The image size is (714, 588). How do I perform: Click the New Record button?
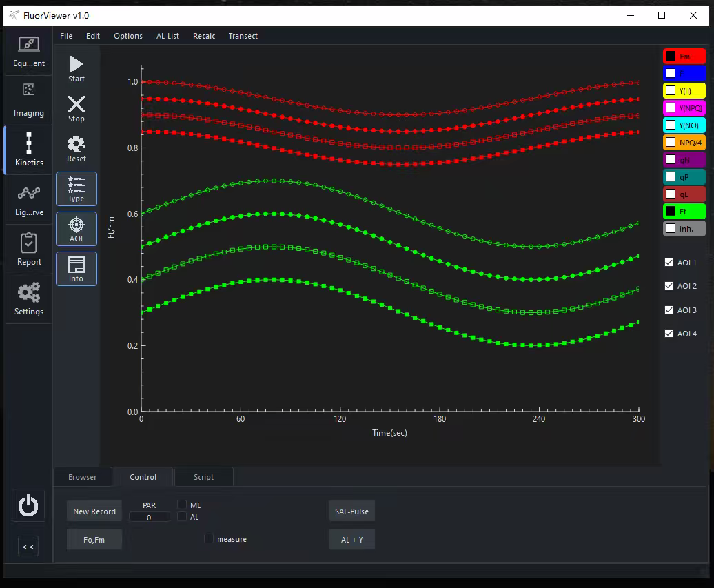point(94,511)
